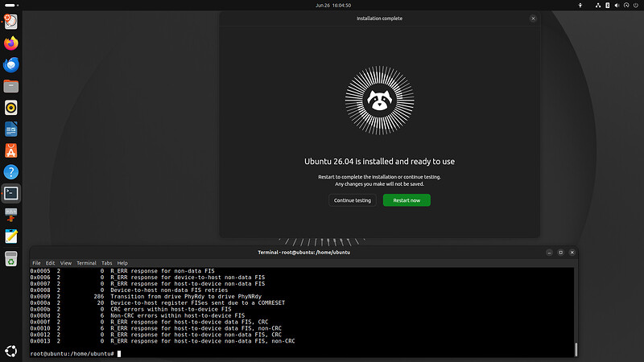Open the Terminal View menu
The height and width of the screenshot is (362, 644).
coord(66,263)
